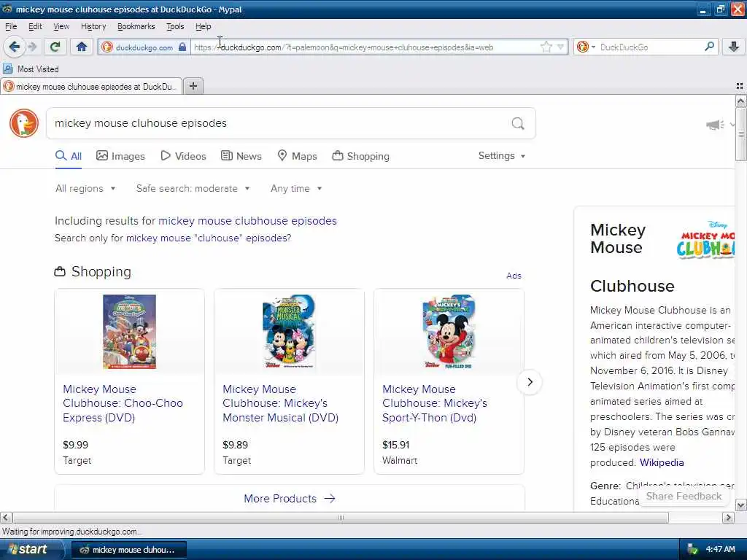Screen dimensions: 747x560
Task: Expand the Settings dropdown
Action: pyautogui.click(x=502, y=156)
